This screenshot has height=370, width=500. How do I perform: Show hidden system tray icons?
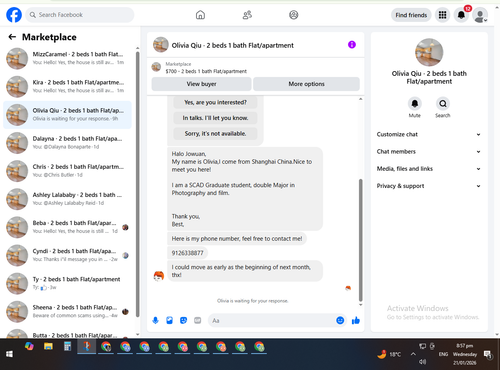pos(413,354)
